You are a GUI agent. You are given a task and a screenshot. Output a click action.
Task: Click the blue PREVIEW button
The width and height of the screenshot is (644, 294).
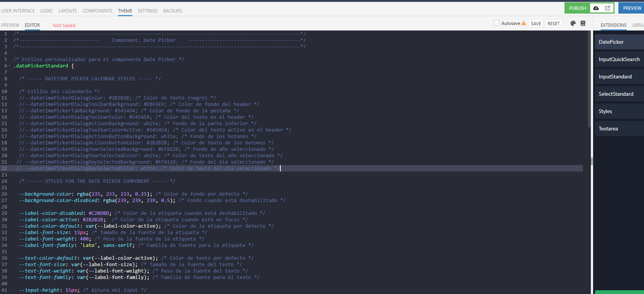(x=632, y=8)
